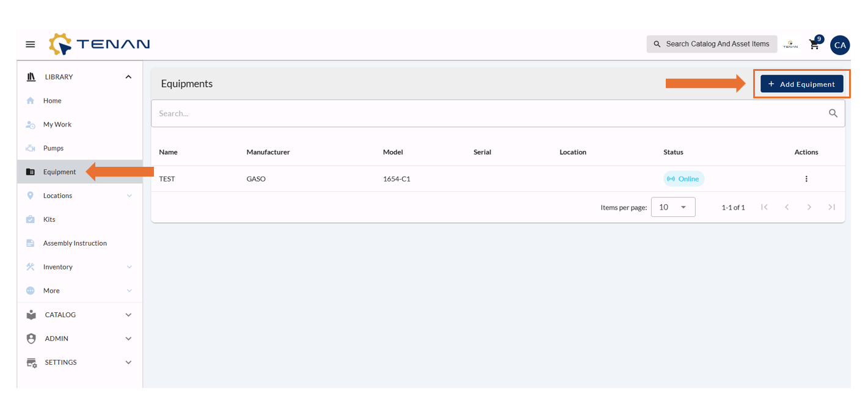Click the Catalog book icon
Image resolution: width=868 pixels, height=410 pixels.
(31, 315)
